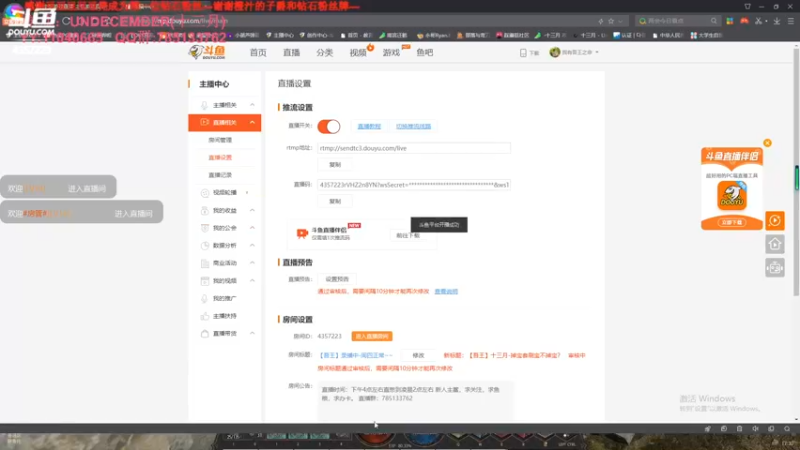Copy the rtmp address with 复制 button
Image resolution: width=800 pixels, height=450 pixels.
click(x=335, y=165)
